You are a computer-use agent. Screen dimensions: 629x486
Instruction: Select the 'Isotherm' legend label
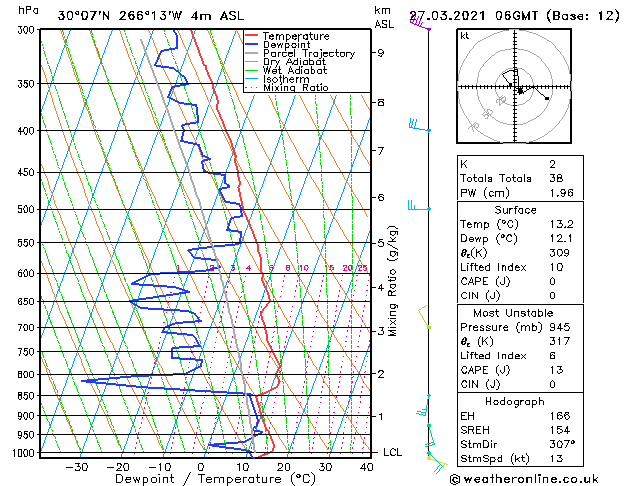286,79
